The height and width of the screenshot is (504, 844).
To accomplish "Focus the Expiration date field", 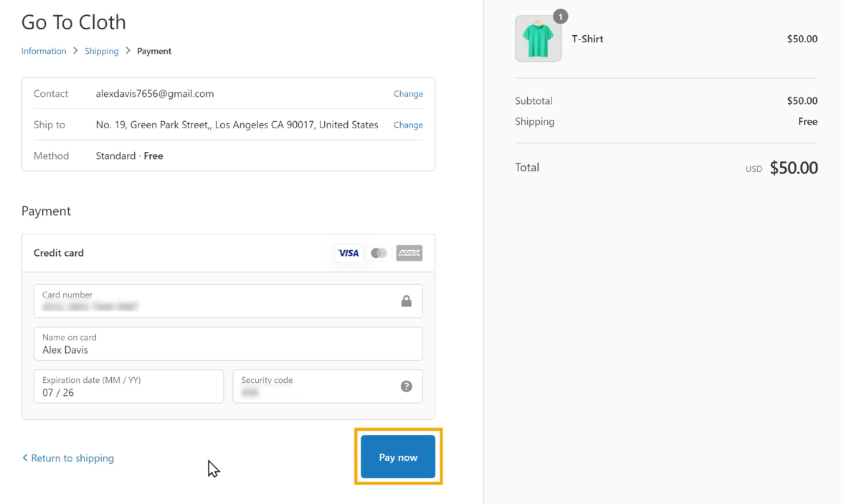I will coord(128,386).
